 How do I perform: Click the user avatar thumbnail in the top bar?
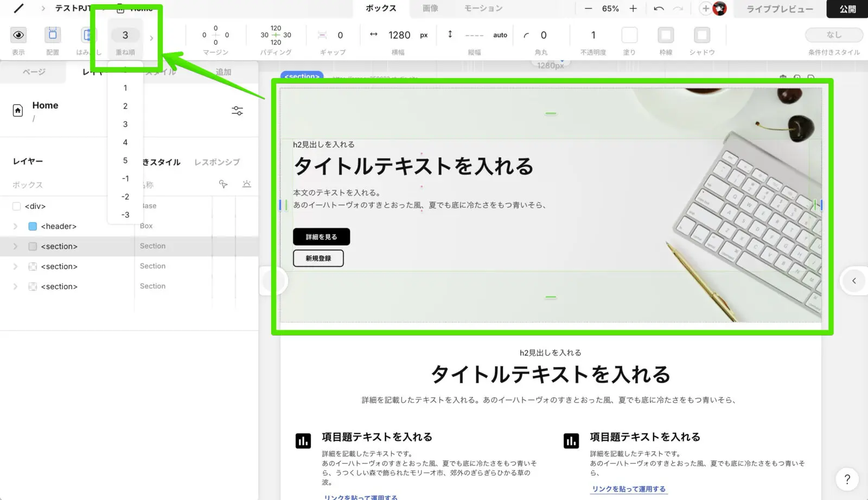[x=719, y=9]
